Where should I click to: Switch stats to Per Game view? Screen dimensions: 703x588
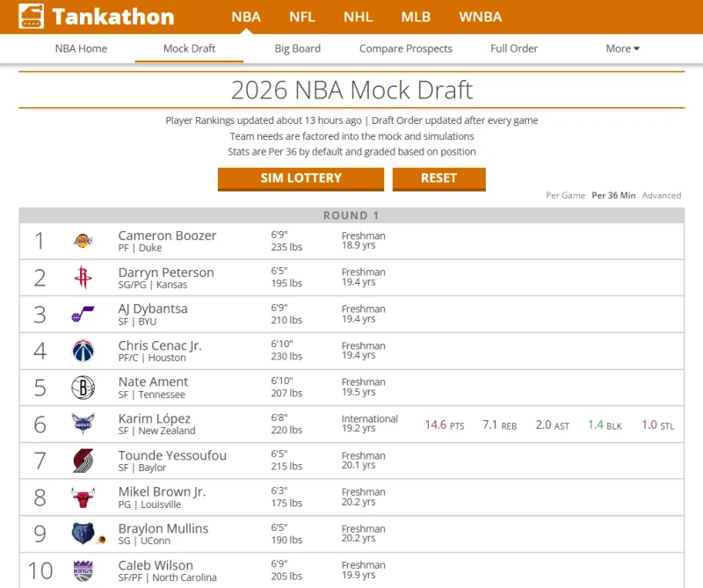(565, 195)
